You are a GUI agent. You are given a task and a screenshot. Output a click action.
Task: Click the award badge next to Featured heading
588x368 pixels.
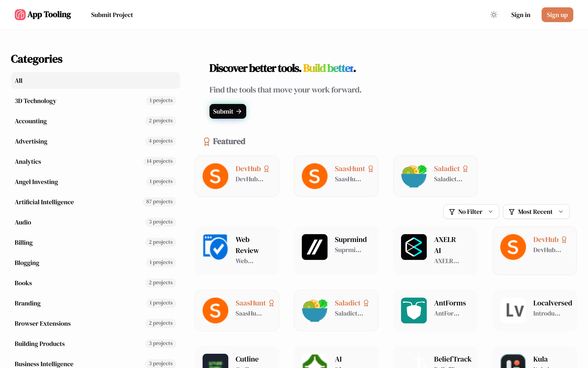point(206,141)
